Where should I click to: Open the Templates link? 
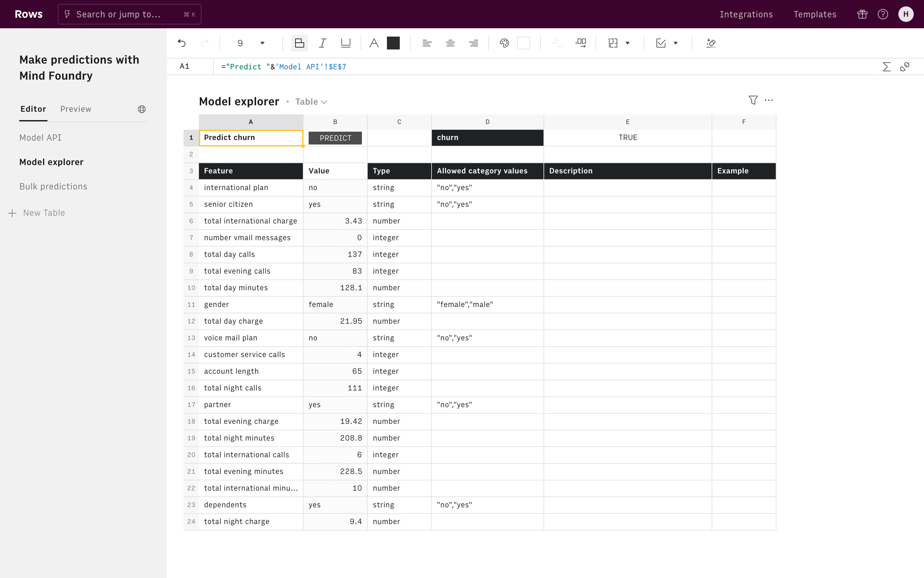pyautogui.click(x=815, y=14)
